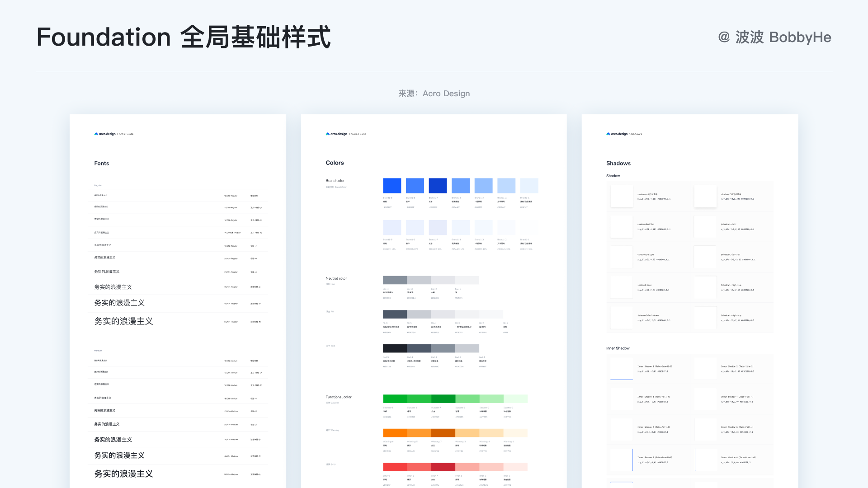
Task: Select the dark gray fill-6 swatch
Action: click(x=395, y=314)
